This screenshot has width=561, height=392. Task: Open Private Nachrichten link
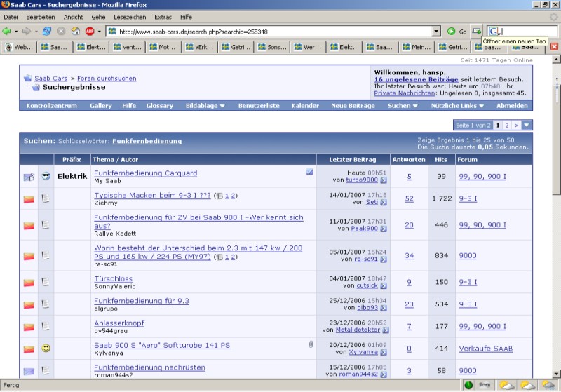(405, 93)
